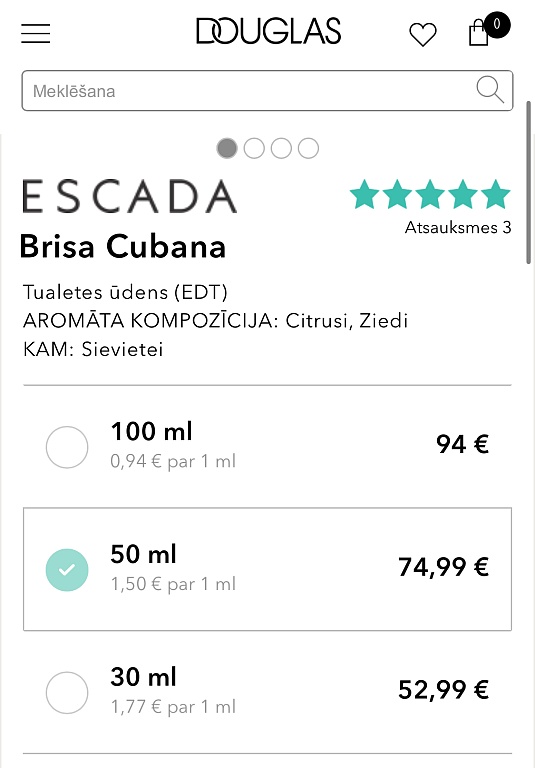Select the 30 ml size option
The height and width of the screenshot is (768, 535).
268,692
